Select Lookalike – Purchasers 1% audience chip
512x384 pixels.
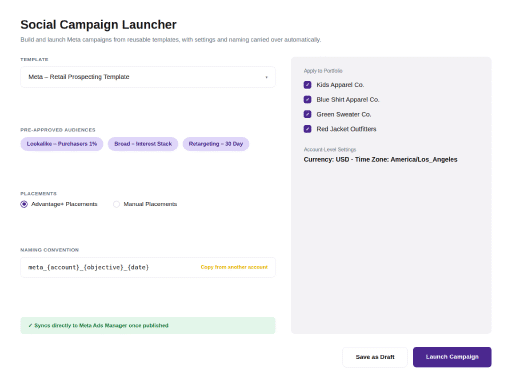pyautogui.click(x=62, y=144)
